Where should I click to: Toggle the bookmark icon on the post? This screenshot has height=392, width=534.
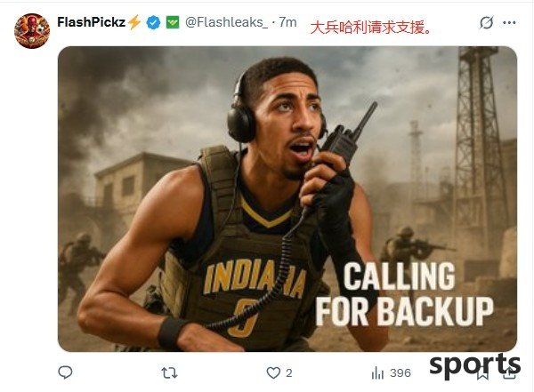click(482, 373)
